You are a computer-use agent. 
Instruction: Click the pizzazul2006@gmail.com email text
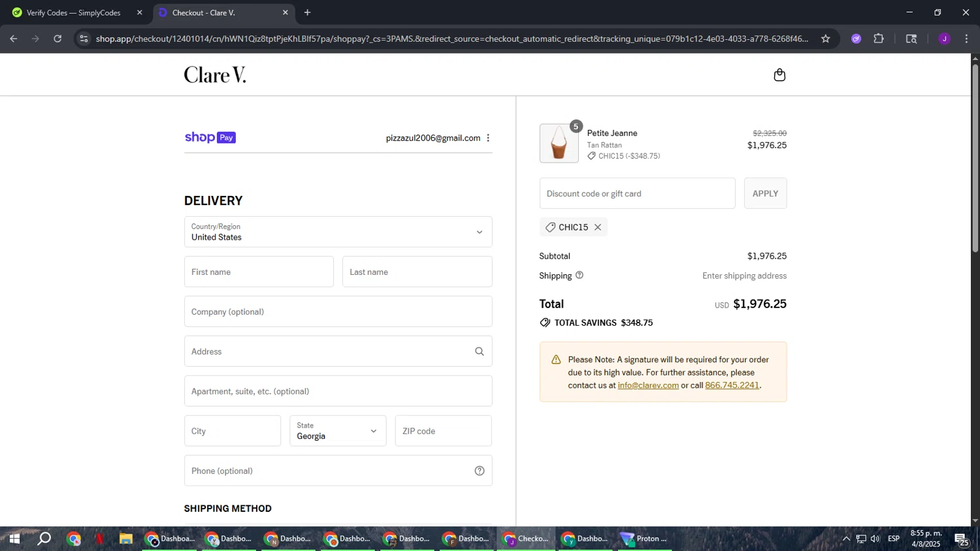433,138
